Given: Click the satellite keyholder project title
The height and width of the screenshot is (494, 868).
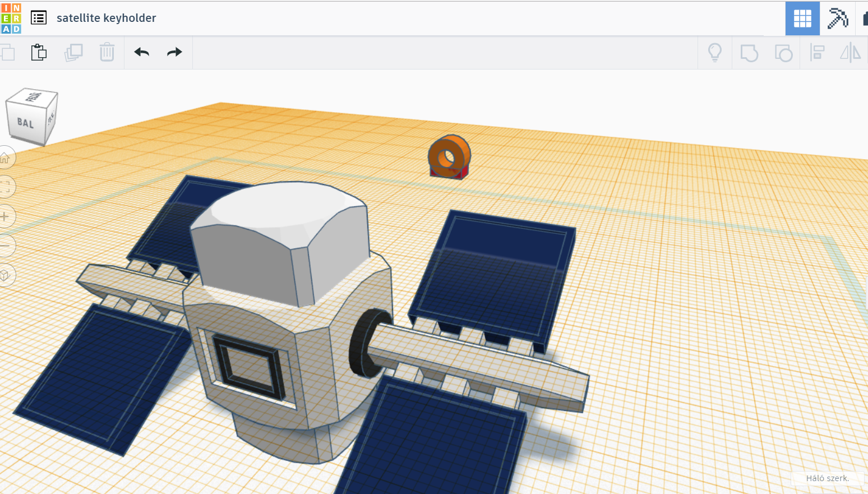Looking at the screenshot, I should [x=107, y=18].
